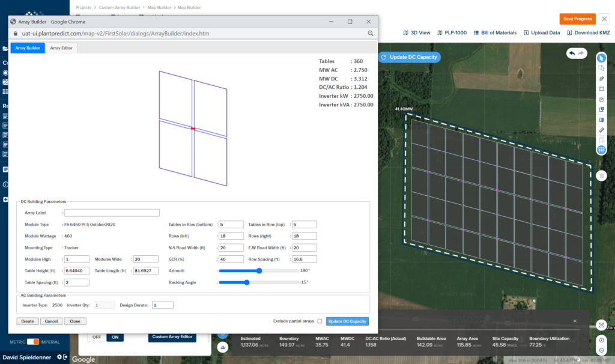The height and width of the screenshot is (364, 615).
Task: Close the statistics panel with X
Action: [x=575, y=321]
